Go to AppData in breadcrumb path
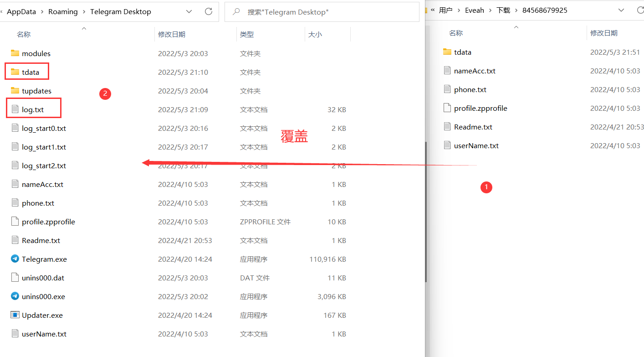 click(x=21, y=12)
